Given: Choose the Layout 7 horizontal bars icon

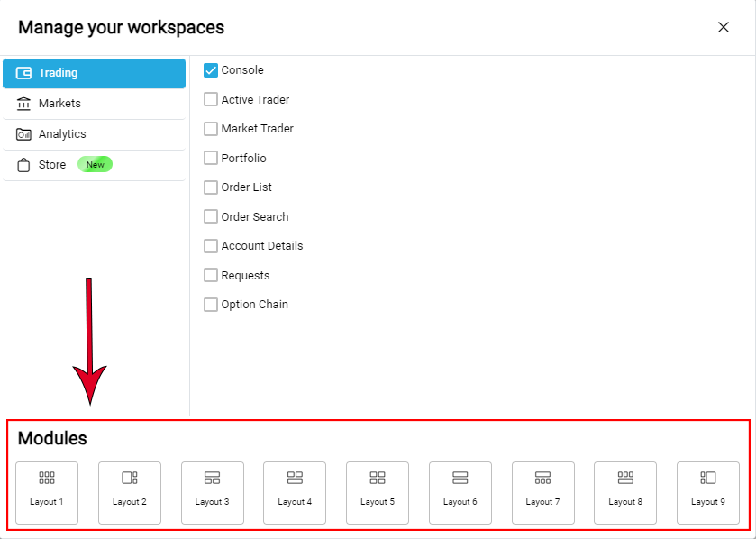Looking at the screenshot, I should coord(543,480).
